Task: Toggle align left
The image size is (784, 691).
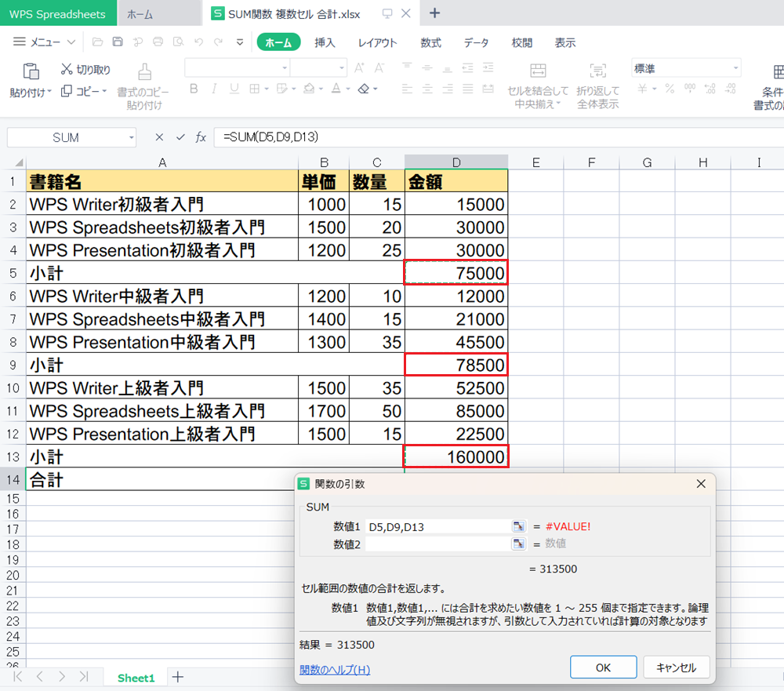Action: pyautogui.click(x=407, y=89)
